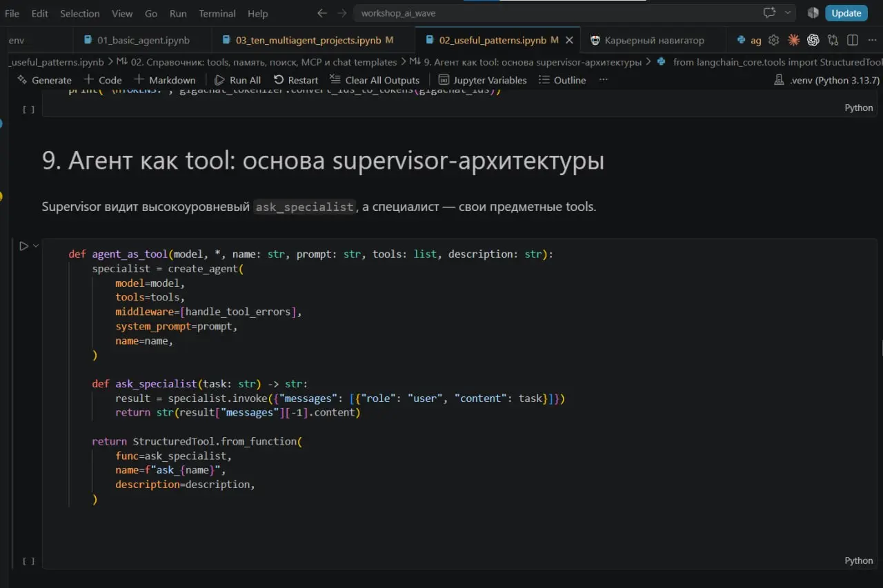883x588 pixels.
Task: Open the Selection menu
Action: pos(80,13)
